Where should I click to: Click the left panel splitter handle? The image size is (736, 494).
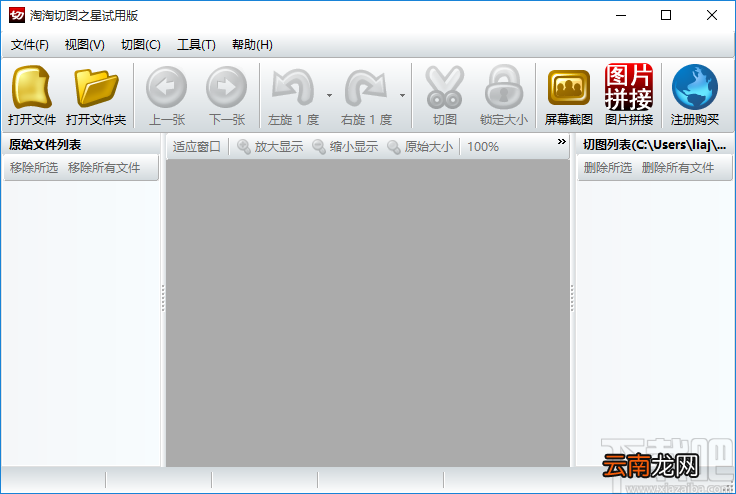click(x=163, y=298)
